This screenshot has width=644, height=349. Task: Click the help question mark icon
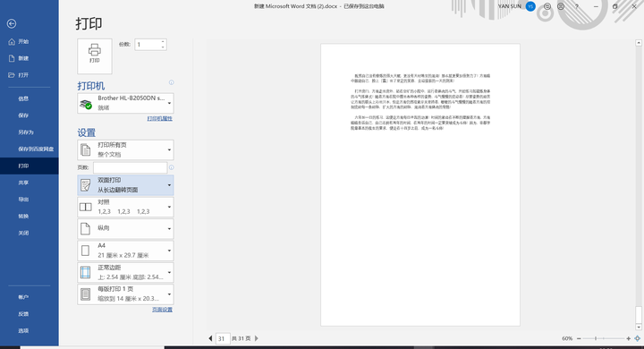577,6
